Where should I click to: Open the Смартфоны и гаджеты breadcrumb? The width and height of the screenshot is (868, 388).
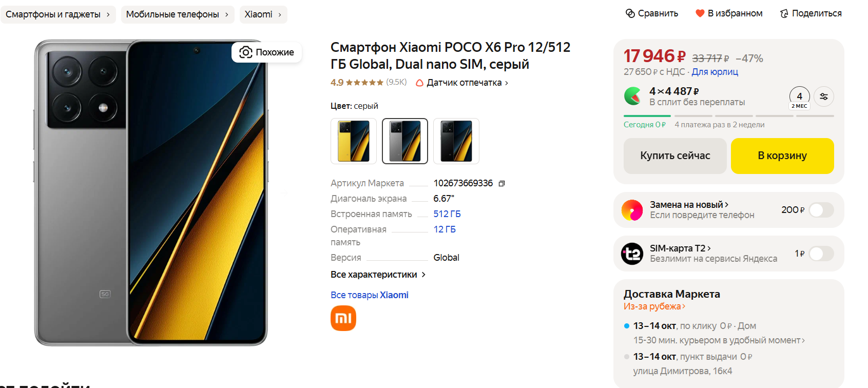(57, 14)
